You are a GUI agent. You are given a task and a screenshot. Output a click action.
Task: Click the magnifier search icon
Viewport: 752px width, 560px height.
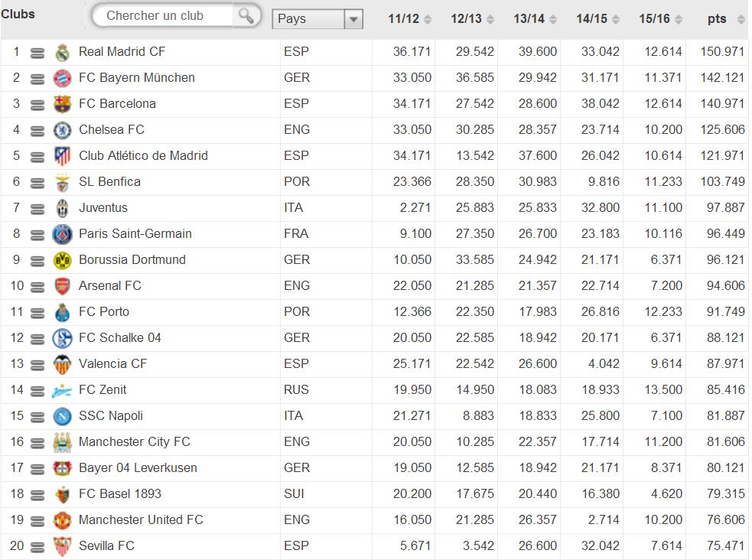tap(246, 16)
